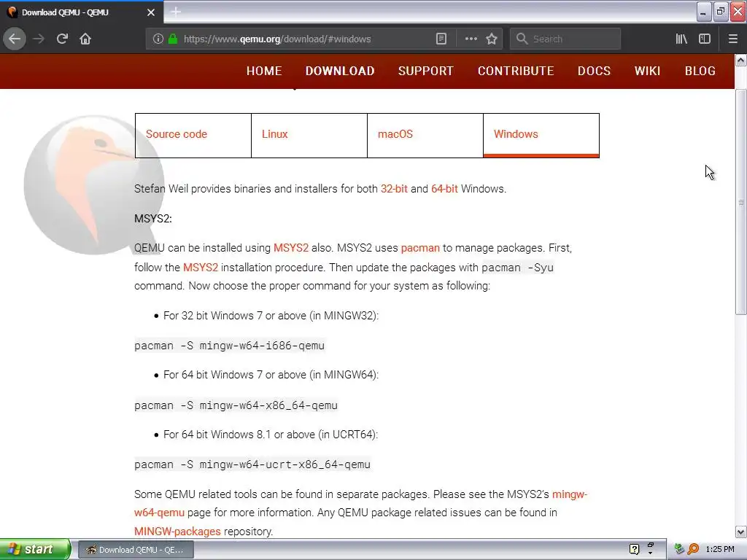Click the network connection tray icon
Viewport: 747px width, 560px height.
679,550
